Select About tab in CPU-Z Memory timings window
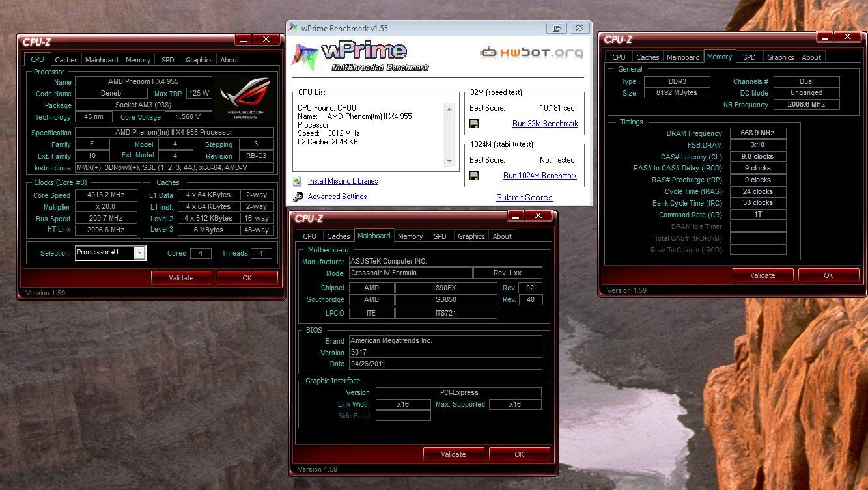The image size is (868, 490). coord(811,57)
